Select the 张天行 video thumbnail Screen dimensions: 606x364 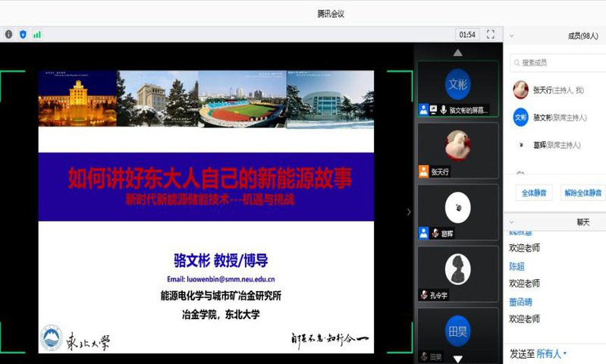[x=457, y=149]
